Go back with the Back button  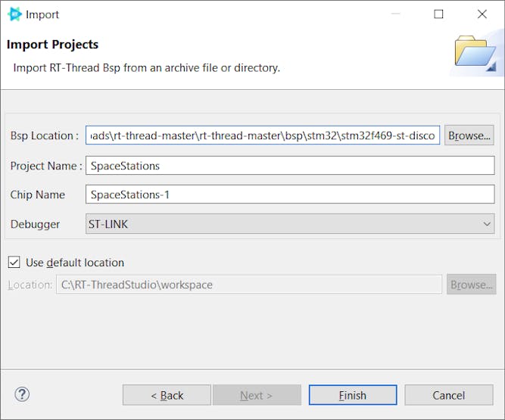coord(167,395)
